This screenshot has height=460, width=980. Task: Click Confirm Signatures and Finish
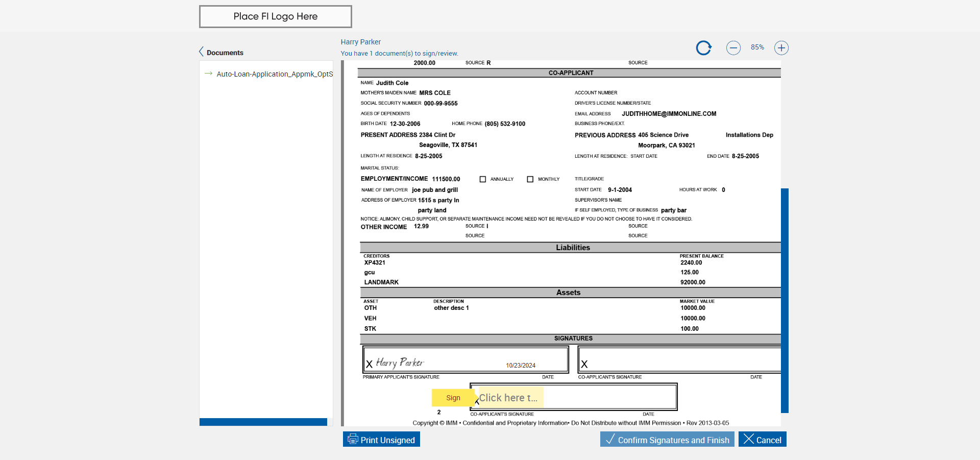(x=667, y=440)
